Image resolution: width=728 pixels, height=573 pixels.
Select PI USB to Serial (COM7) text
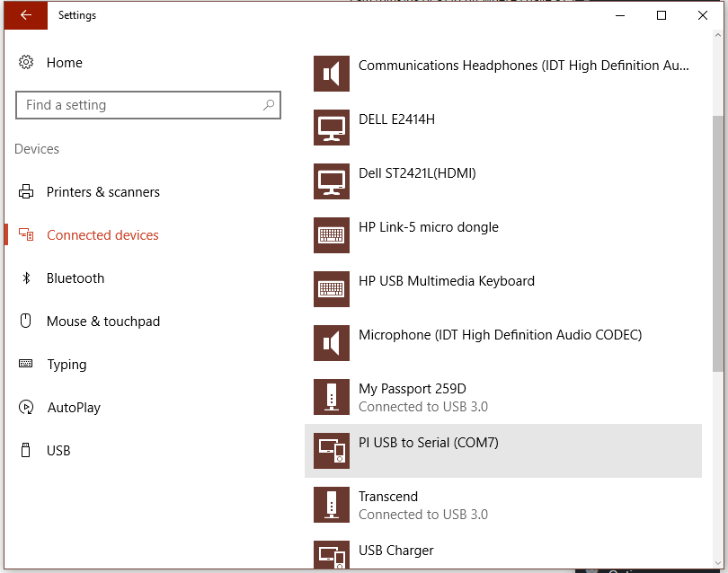pos(428,443)
